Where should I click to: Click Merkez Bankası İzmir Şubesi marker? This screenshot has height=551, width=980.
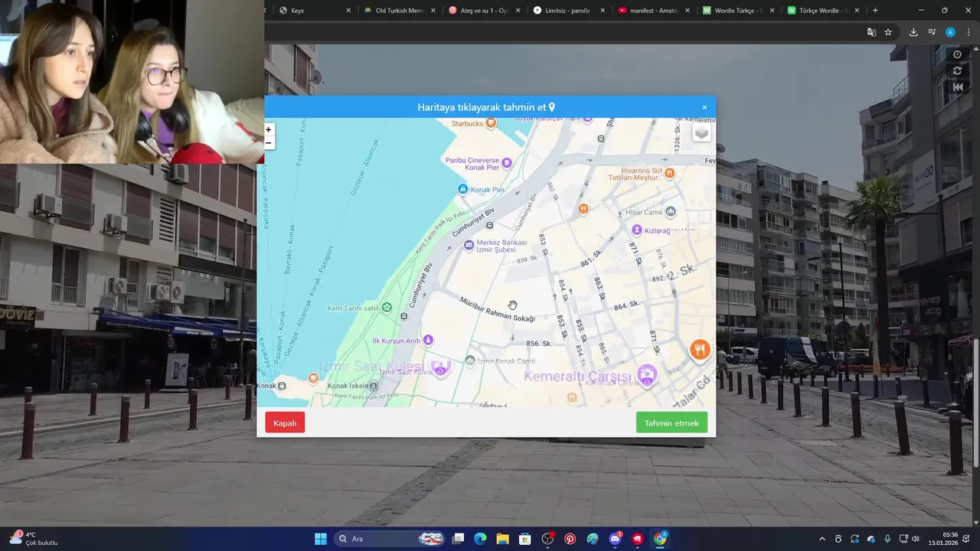tap(469, 245)
